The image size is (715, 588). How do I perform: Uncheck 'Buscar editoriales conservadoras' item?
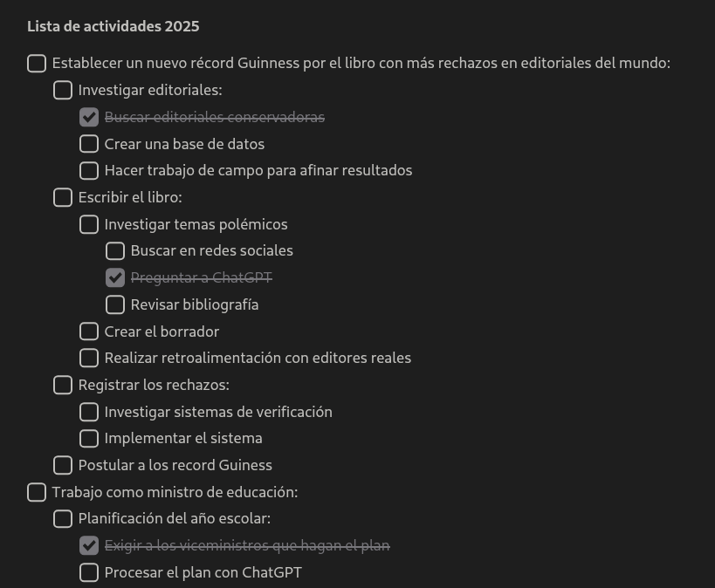point(89,117)
